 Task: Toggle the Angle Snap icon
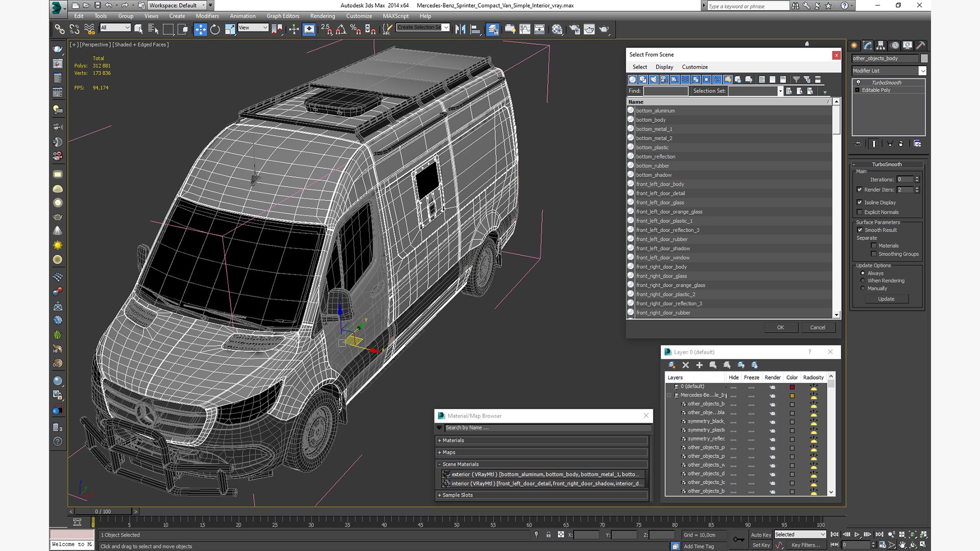pos(340,29)
